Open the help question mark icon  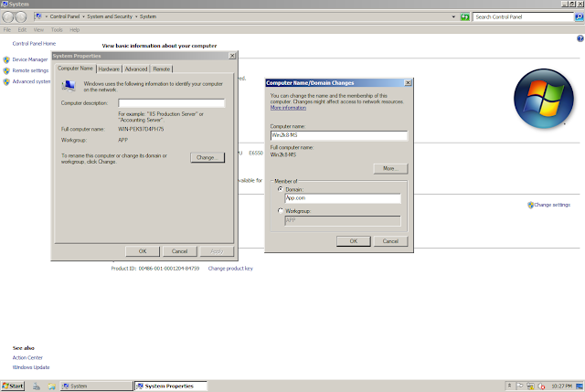[580, 38]
